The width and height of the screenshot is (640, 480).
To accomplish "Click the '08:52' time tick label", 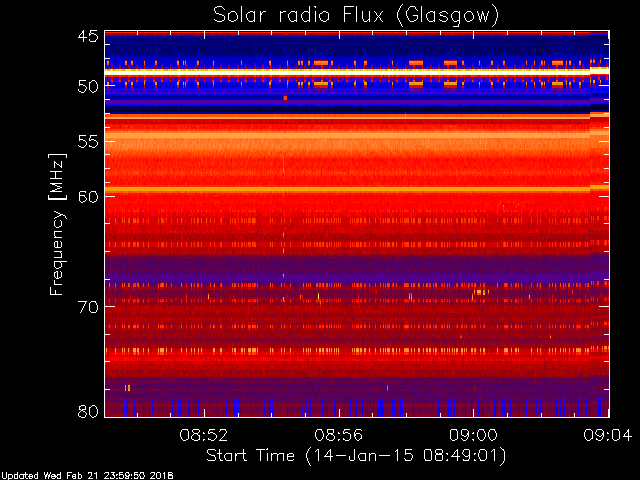I will tap(204, 435).
